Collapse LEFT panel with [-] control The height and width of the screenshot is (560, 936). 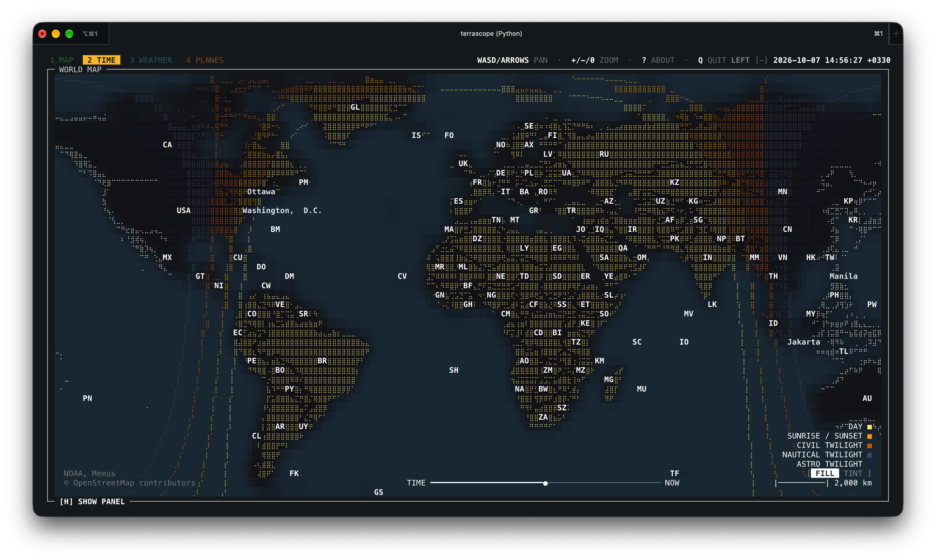[761, 60]
